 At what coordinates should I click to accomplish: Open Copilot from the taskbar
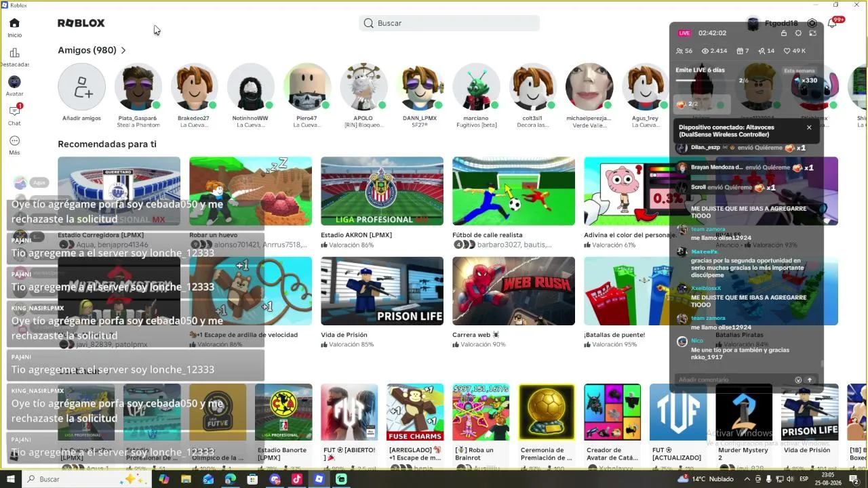click(163, 479)
